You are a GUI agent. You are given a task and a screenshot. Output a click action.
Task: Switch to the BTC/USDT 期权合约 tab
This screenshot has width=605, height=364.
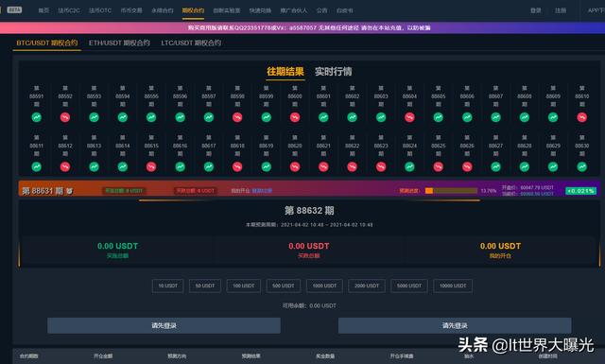[47, 43]
